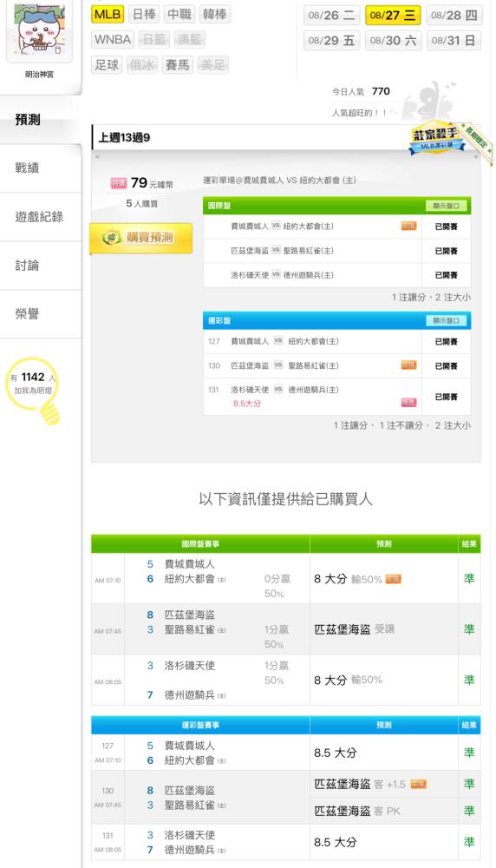Click 今日人氣 770 counter
This screenshot has height=868, width=496.
click(361, 91)
